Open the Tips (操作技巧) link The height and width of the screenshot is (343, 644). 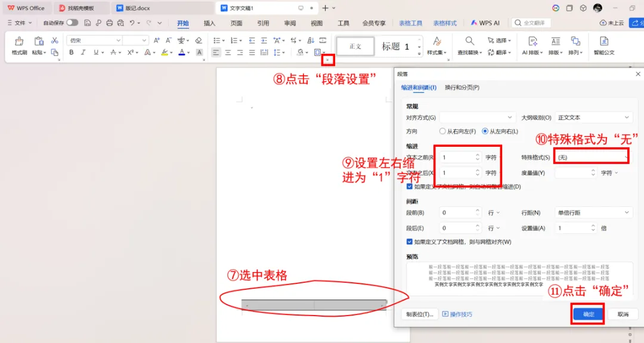coord(457,314)
